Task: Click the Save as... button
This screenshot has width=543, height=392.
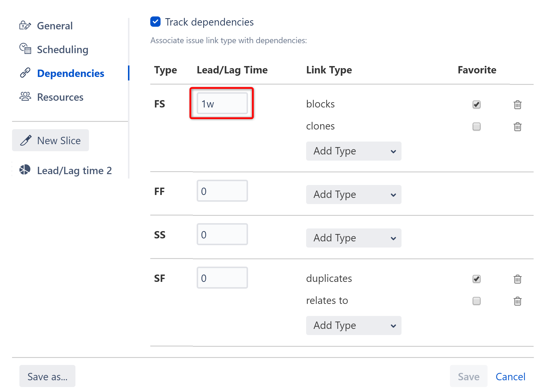Action: pos(47,376)
